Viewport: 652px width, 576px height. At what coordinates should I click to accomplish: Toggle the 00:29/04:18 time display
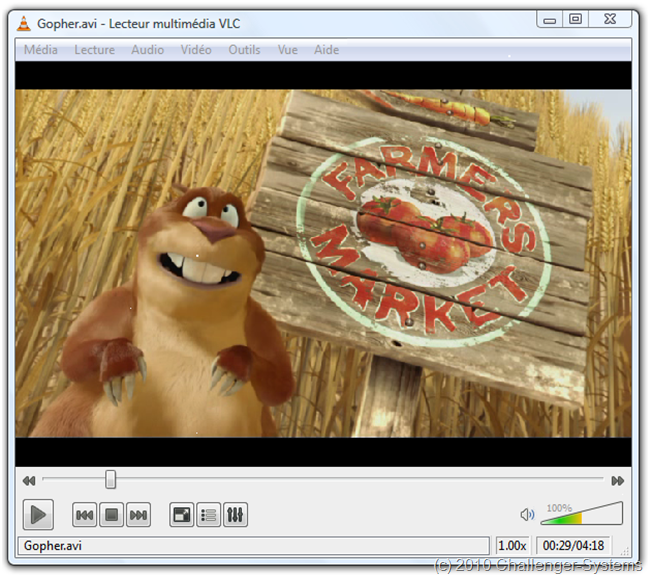pos(573,546)
